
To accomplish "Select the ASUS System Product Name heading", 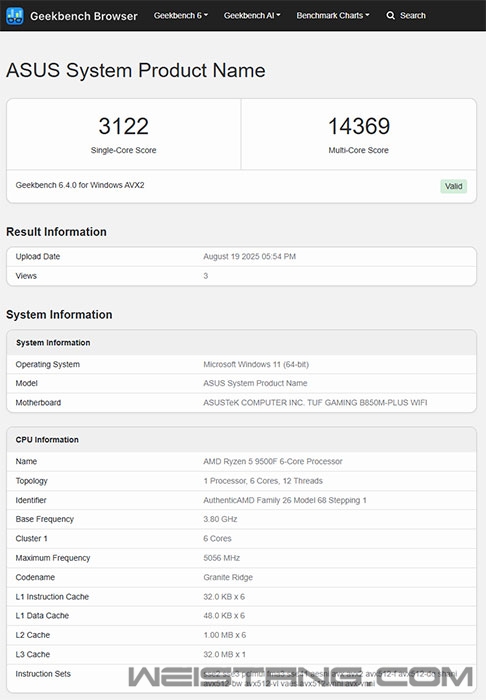I will (x=136, y=71).
